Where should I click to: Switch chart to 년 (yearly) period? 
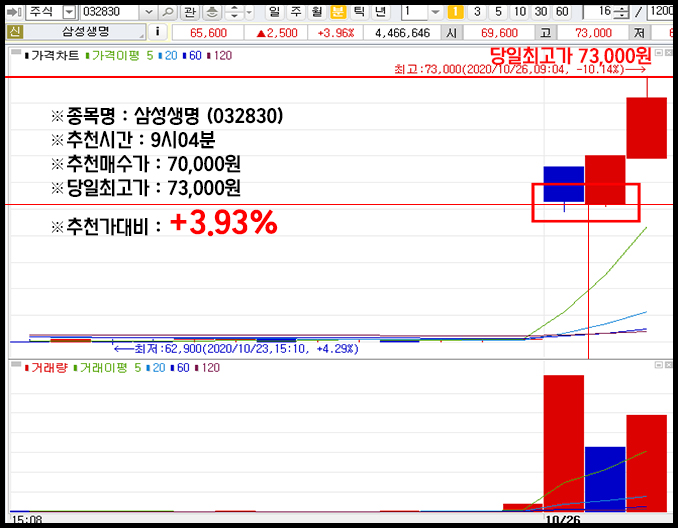tap(381, 12)
